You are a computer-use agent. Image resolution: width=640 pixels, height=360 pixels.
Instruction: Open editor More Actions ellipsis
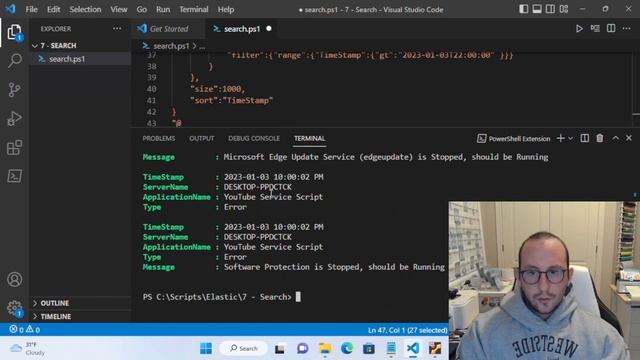click(x=627, y=29)
